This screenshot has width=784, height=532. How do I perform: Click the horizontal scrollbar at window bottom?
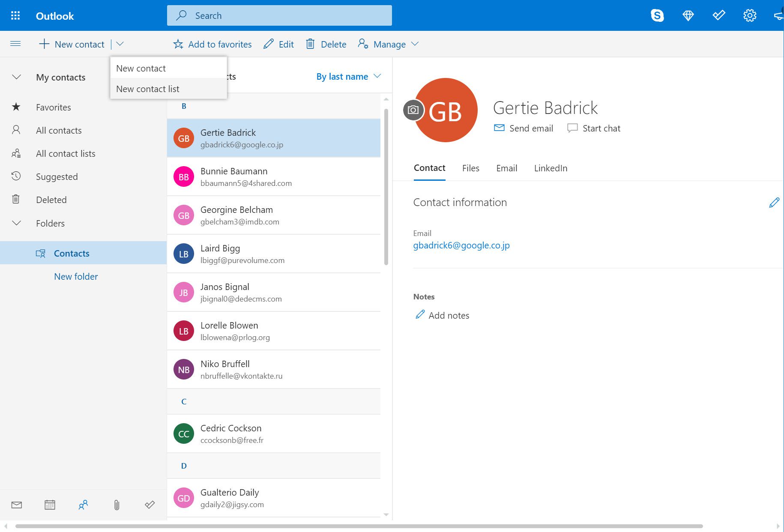359,526
